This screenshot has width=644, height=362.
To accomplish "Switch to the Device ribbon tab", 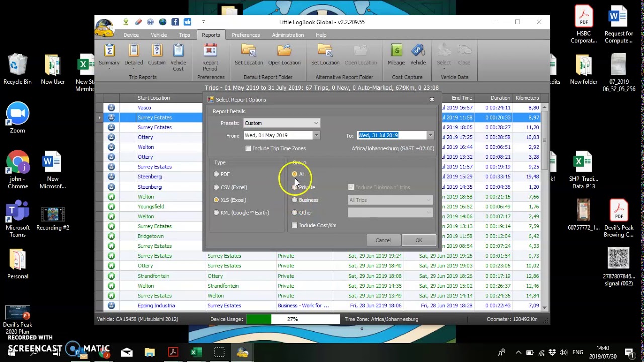I will (131, 35).
